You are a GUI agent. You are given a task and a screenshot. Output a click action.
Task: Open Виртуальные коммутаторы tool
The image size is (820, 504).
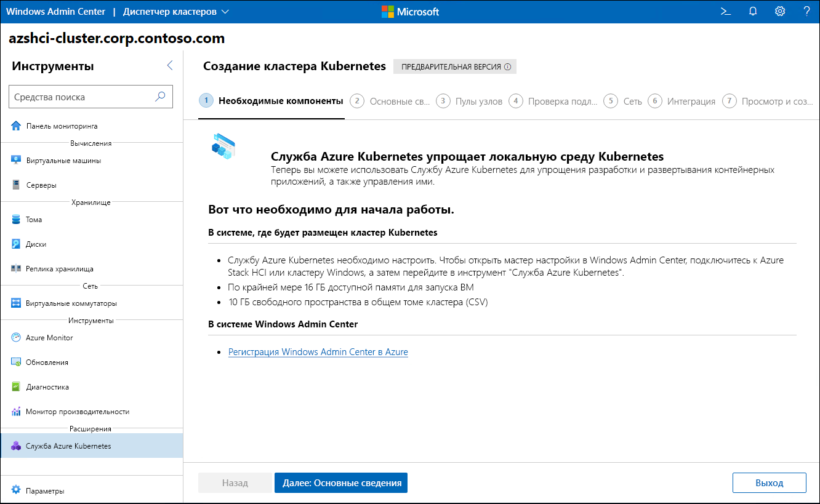[x=92, y=303]
